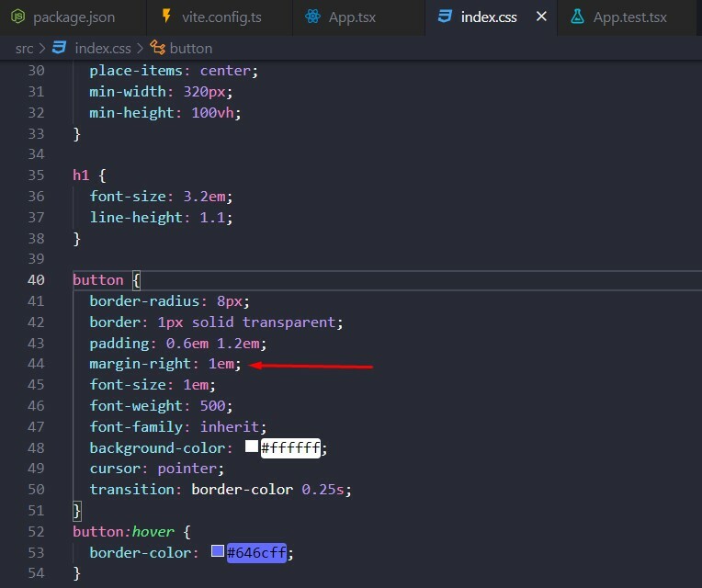Switch to the vite.config.ts tab

coord(220,17)
